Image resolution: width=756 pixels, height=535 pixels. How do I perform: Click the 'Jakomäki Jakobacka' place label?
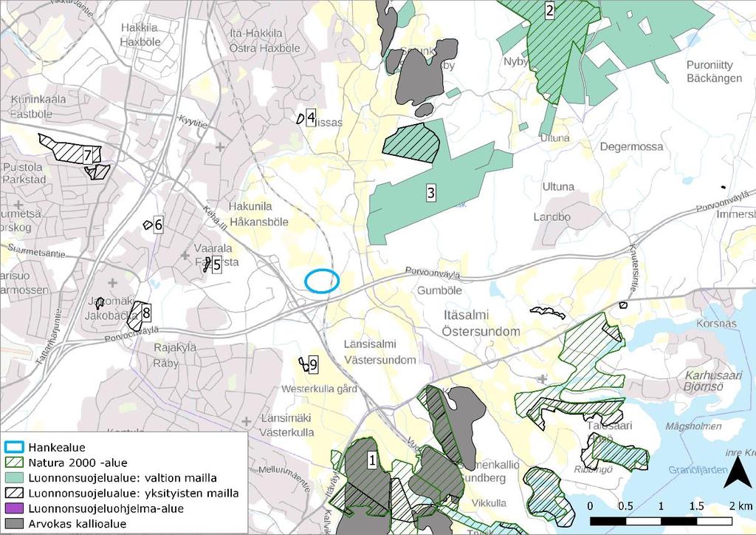click(109, 309)
